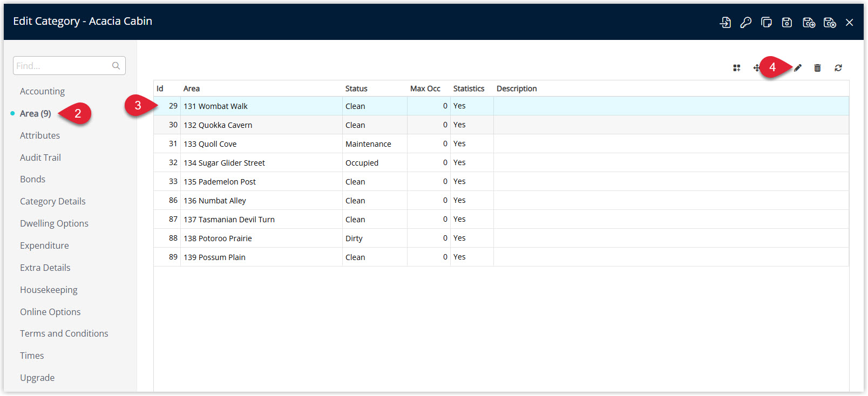This screenshot has height=396, width=868.
Task: Click the pencil edit icon
Action: point(798,68)
